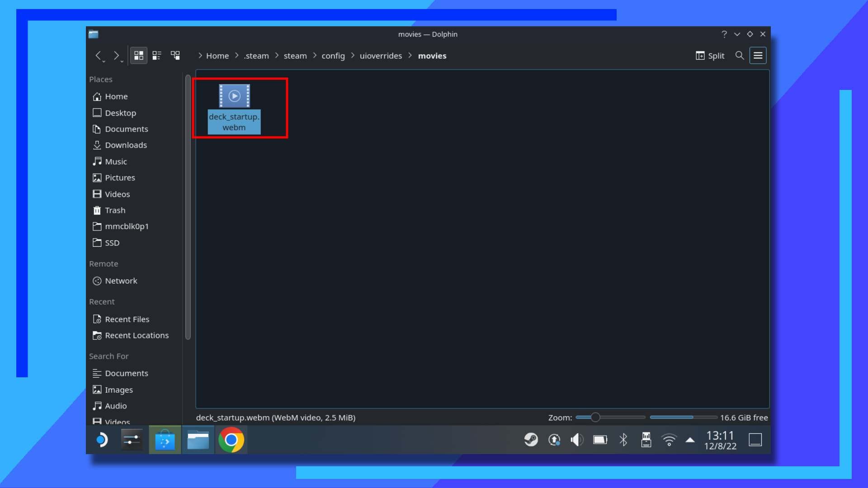Open Trash in Places sidebar
This screenshot has width=868, height=488.
115,210
